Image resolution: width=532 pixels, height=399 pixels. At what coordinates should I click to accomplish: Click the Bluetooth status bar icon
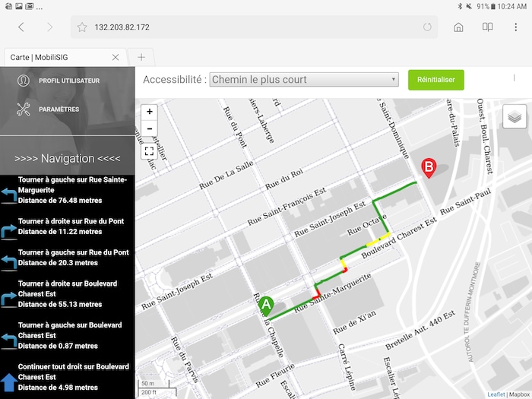pos(460,6)
